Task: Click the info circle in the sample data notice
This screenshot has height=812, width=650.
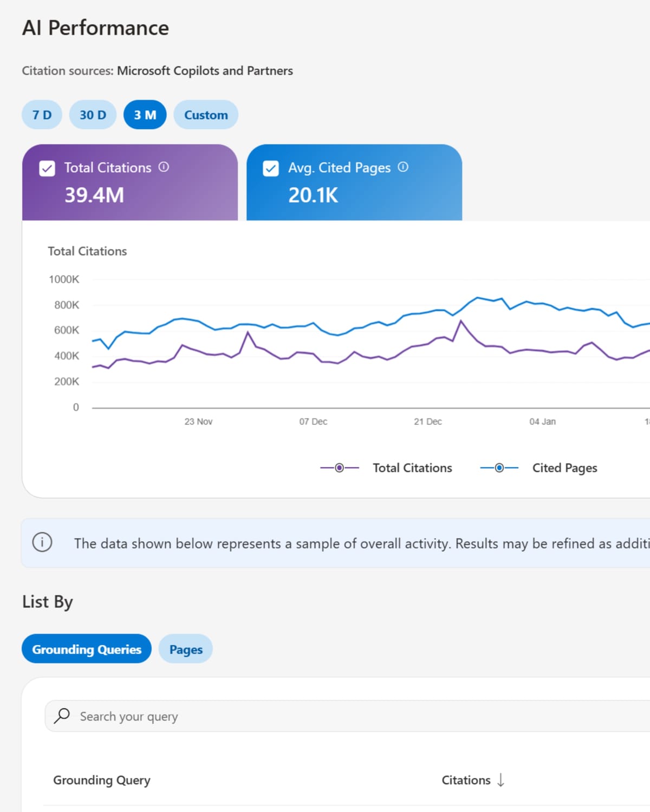Action: [x=42, y=542]
